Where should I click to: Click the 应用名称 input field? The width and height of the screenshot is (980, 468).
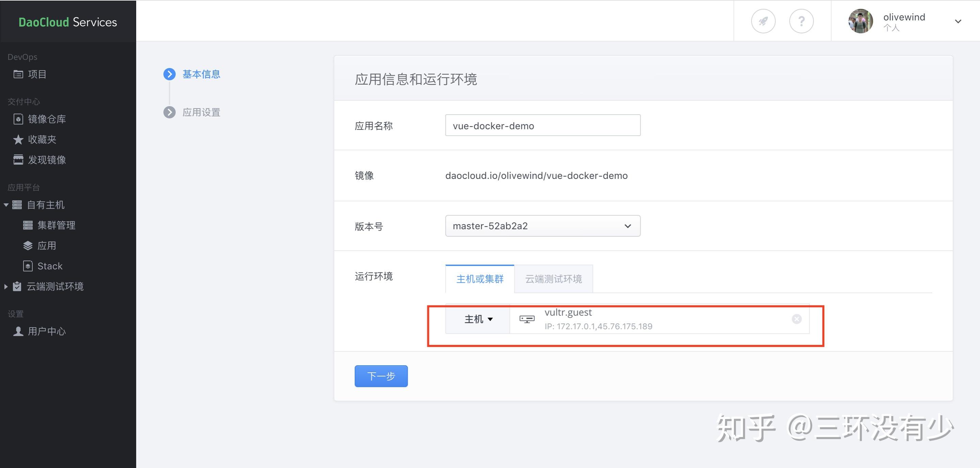(543, 126)
